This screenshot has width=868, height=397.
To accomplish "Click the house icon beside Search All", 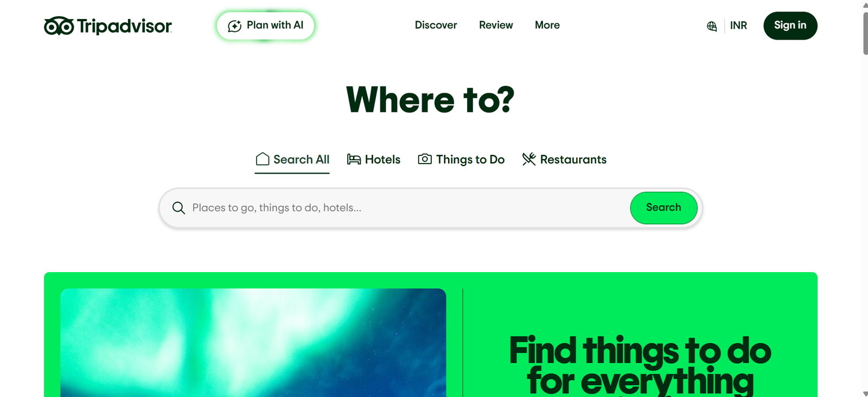I will pyautogui.click(x=263, y=159).
